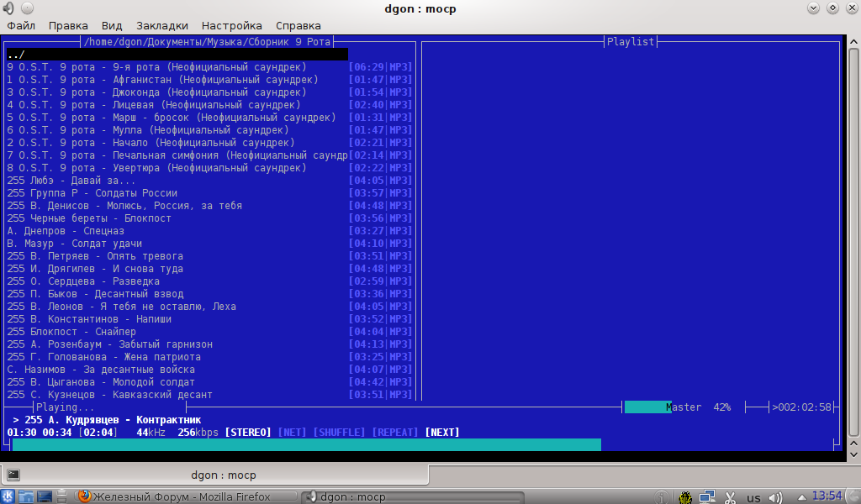Click the speaker icon in the window title bar
Viewport: 861px width, 504px height.
tap(9, 8)
